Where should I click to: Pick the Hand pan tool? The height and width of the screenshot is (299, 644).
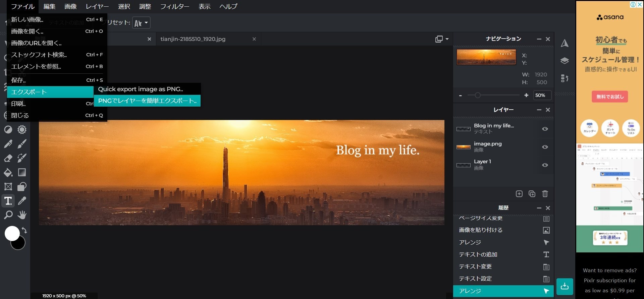click(22, 215)
